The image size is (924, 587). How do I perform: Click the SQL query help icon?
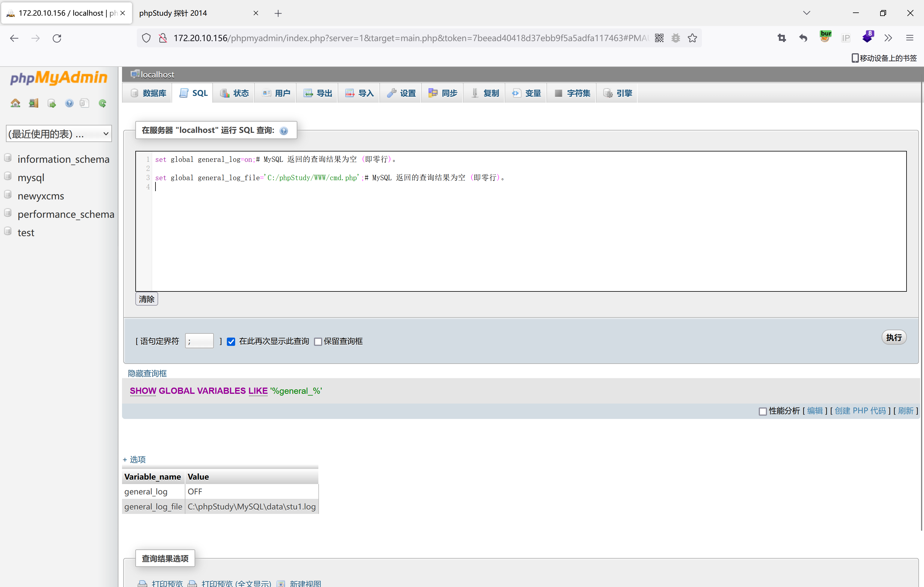point(284,131)
